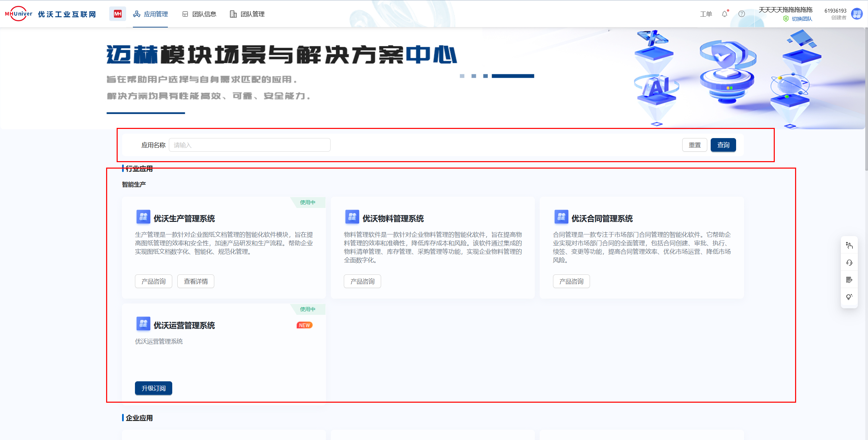
Task: Click the MH red logo icon
Action: click(118, 14)
